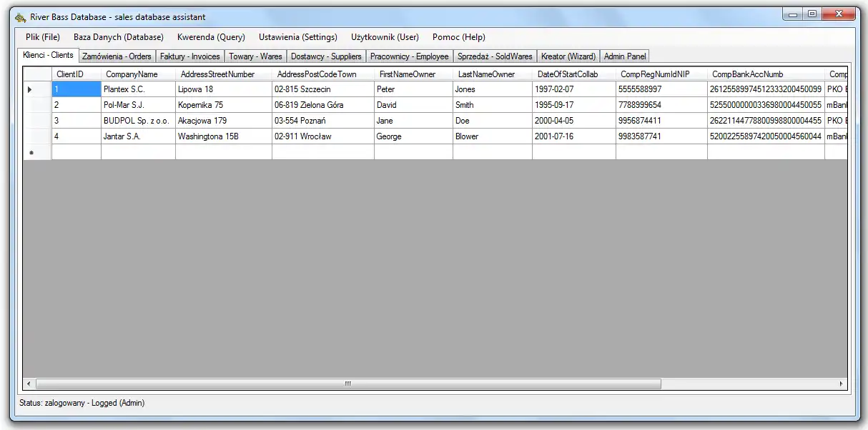Click the date 2001-07-16 cell
The width and height of the screenshot is (868, 430).
tap(574, 136)
